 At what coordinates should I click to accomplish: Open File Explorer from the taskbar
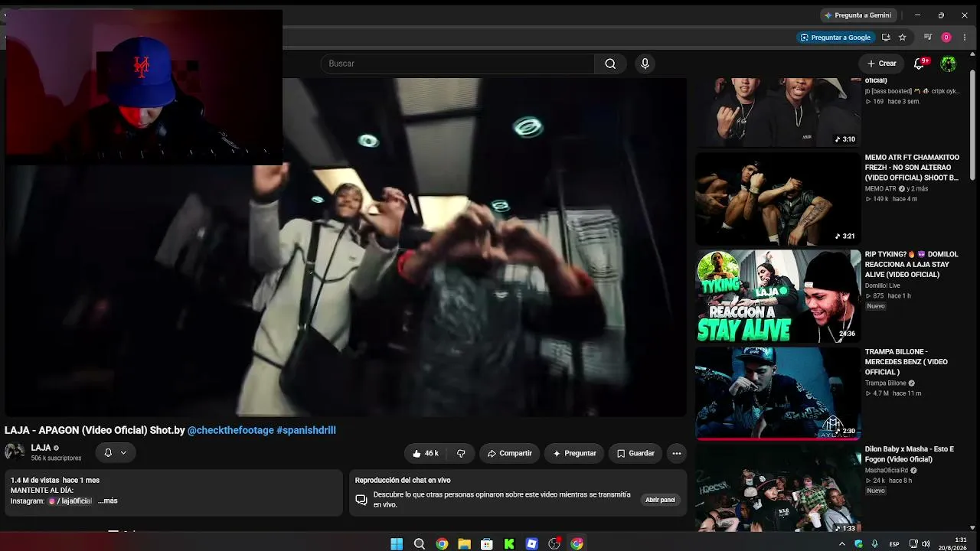click(464, 544)
